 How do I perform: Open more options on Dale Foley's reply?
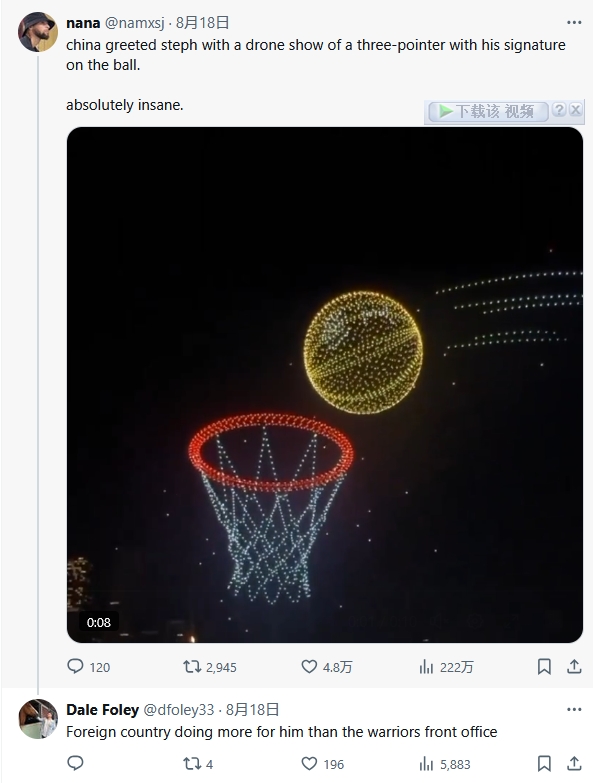pos(574,710)
